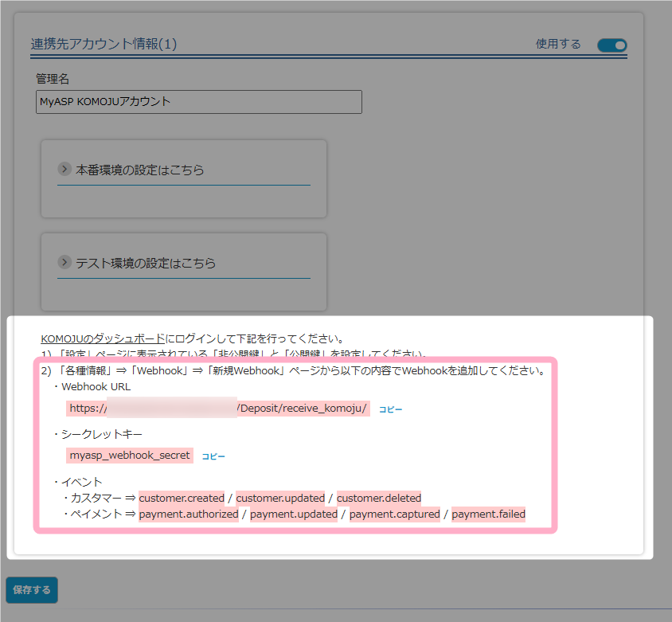Click コピー next to the Webhook URL
This screenshot has width=672, height=622.
(390, 409)
